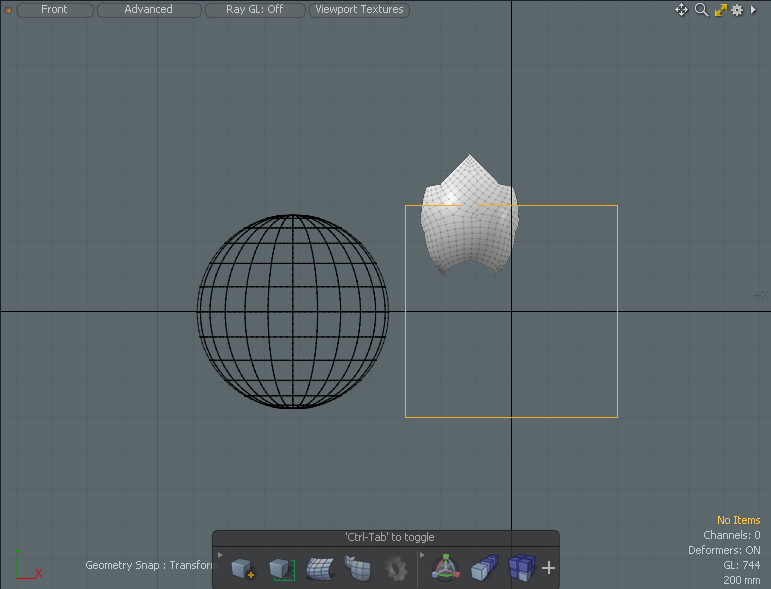This screenshot has height=589, width=771.
Task: Click the 'Channels: 0' status text
Action: coord(732,535)
